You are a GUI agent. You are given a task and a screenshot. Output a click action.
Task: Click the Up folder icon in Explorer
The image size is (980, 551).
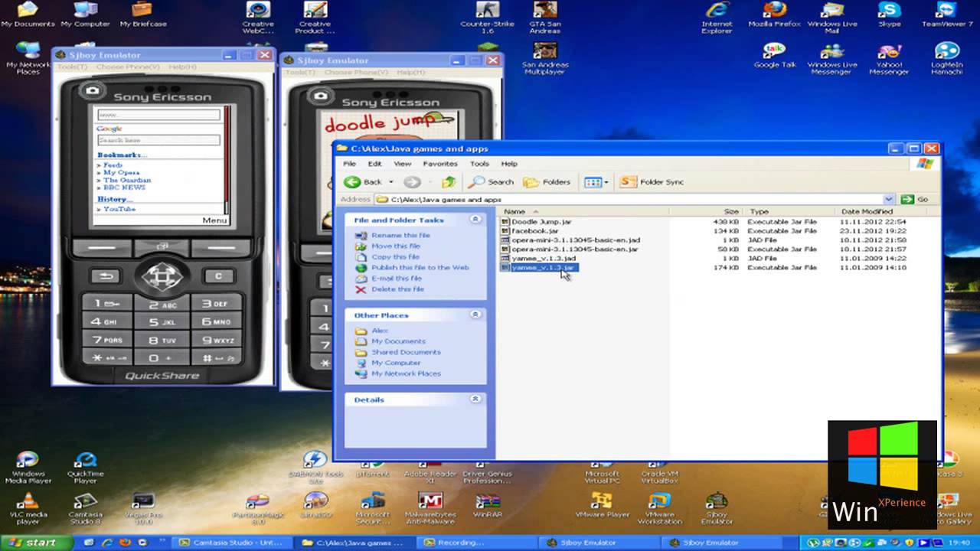[449, 182]
